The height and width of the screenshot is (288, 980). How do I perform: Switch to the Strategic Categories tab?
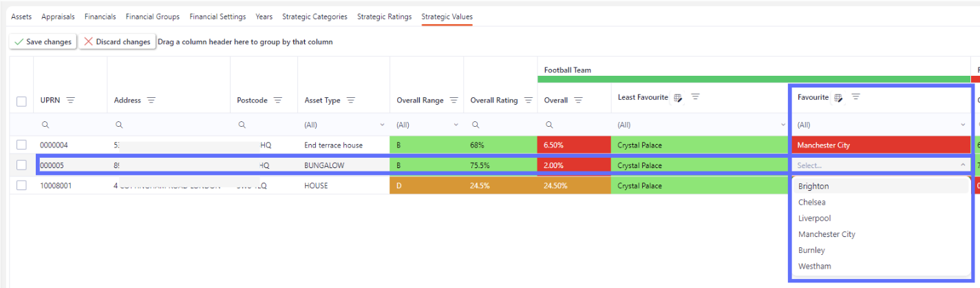[x=315, y=17]
